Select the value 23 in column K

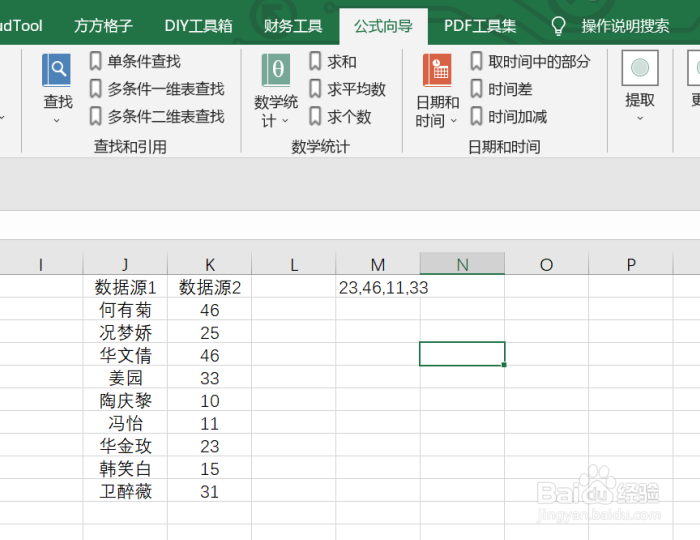pyautogui.click(x=210, y=446)
